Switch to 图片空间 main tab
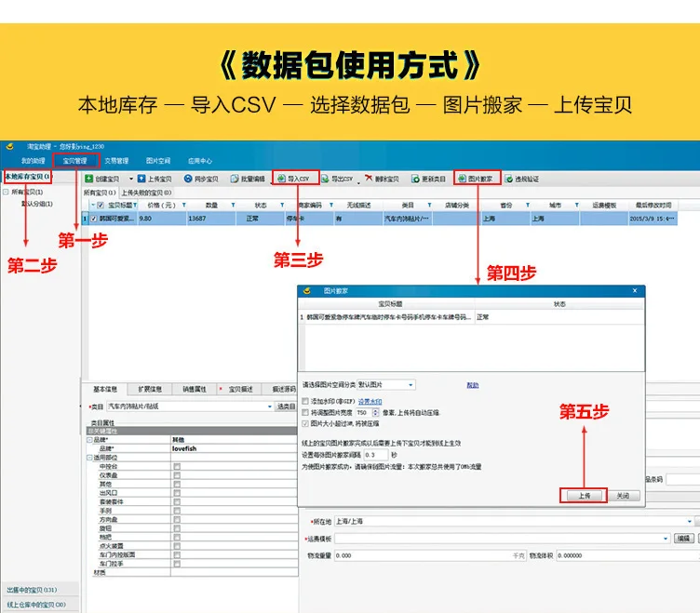The width and height of the screenshot is (700, 613). click(158, 161)
